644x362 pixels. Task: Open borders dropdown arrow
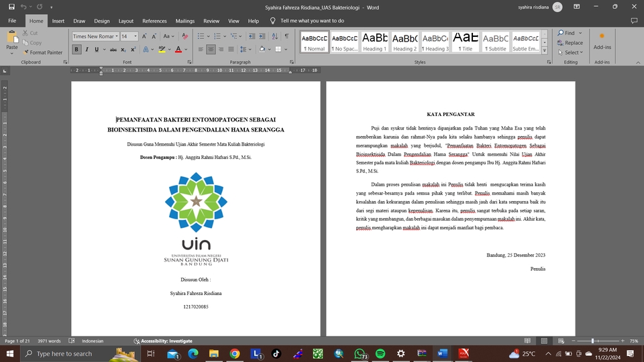coord(286,50)
